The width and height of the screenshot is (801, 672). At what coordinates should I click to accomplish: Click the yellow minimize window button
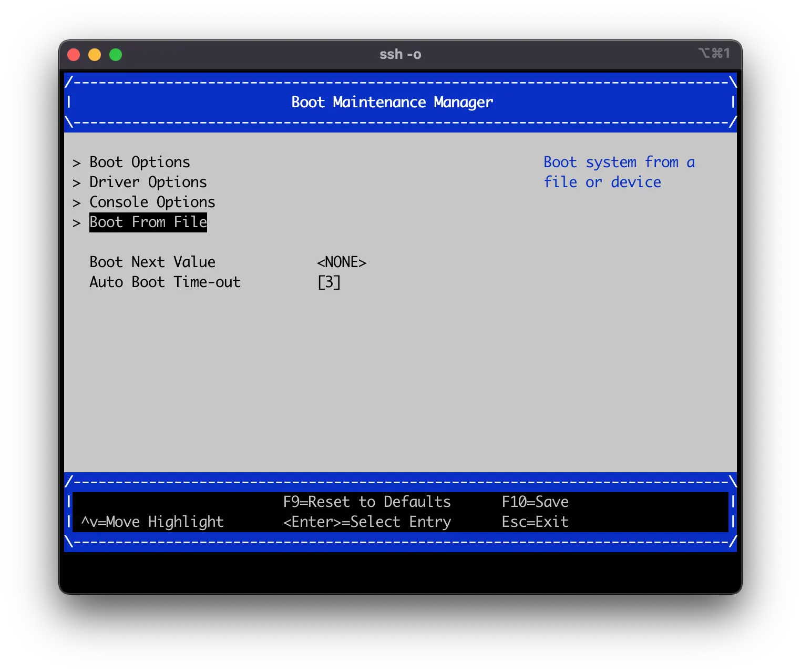pos(95,55)
